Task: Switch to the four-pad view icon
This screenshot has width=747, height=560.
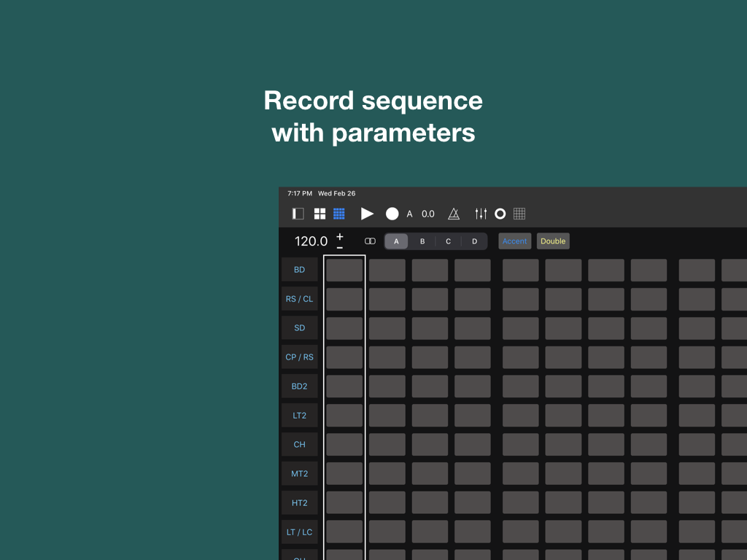Action: point(320,214)
